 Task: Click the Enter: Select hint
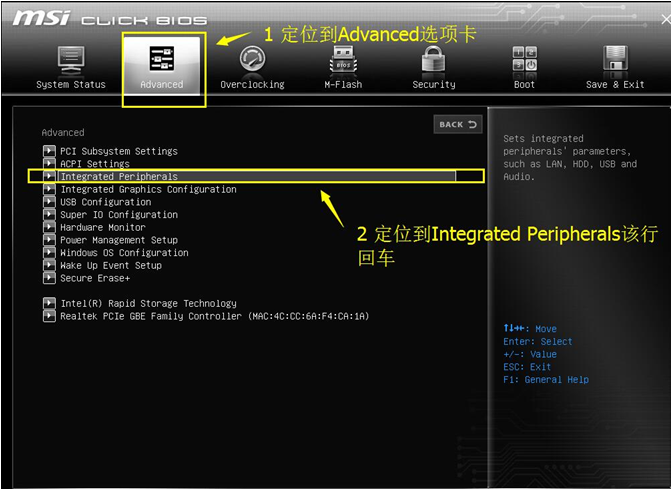(538, 342)
